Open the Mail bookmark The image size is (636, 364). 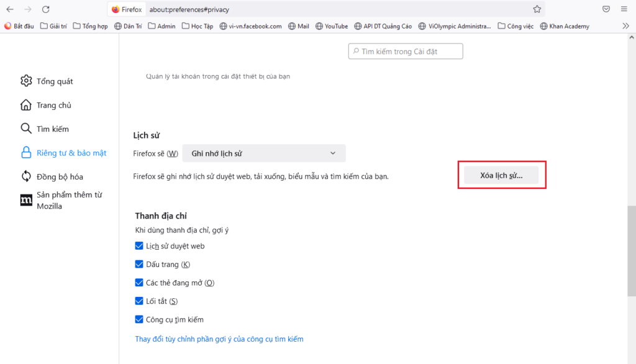click(x=299, y=26)
